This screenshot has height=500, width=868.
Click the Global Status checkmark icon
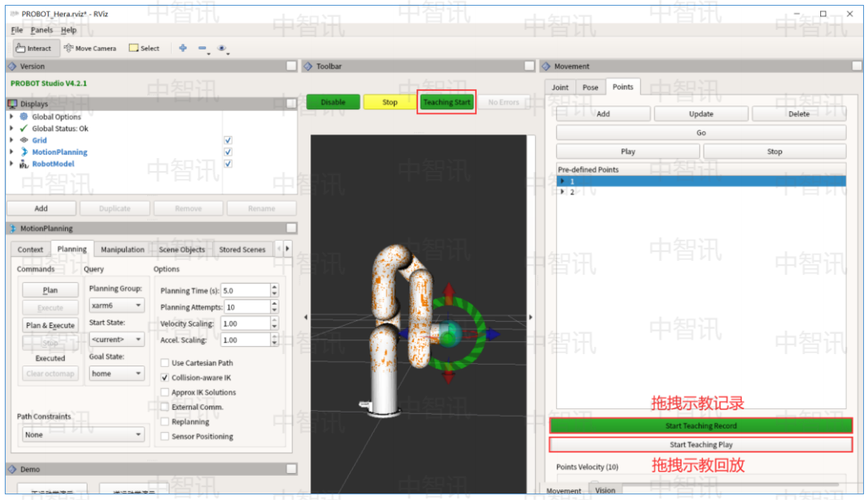pos(24,129)
